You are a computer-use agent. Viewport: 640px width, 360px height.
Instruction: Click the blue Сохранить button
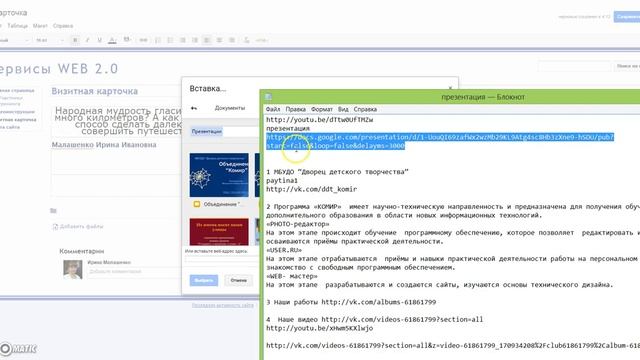627,17
